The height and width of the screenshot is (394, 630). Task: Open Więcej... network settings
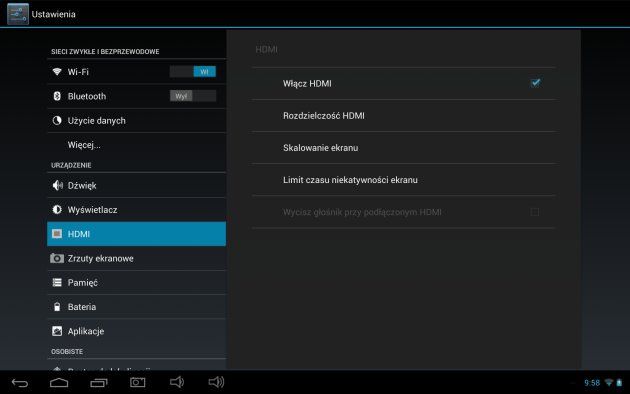(137, 145)
